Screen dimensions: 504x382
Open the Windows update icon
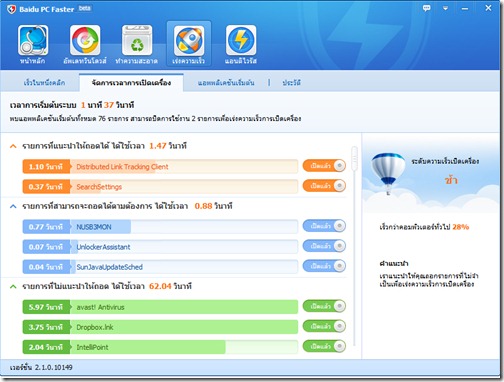click(x=85, y=40)
